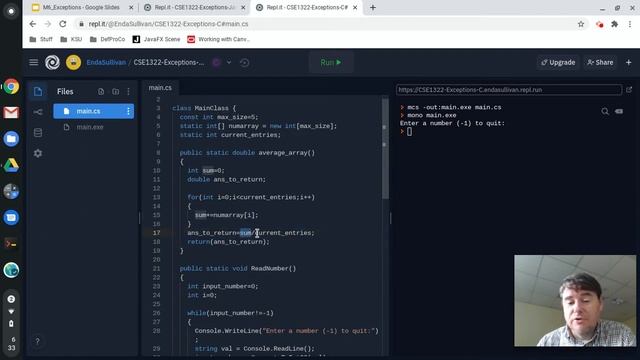Open the JavaFX Scene bookmark

(156, 39)
